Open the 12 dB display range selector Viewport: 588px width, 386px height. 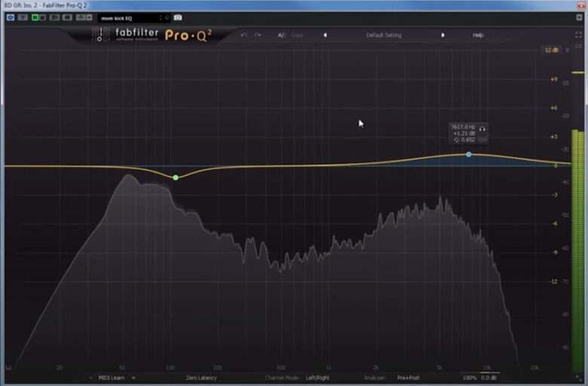coord(551,50)
